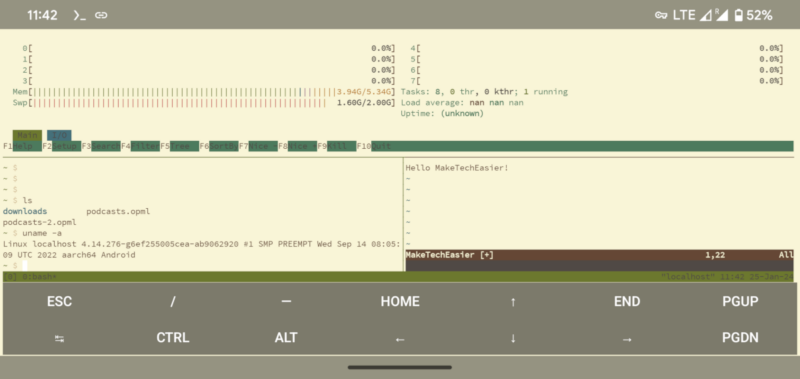Tap the down arrow key
Screen dimensions: 800x379
513,338
